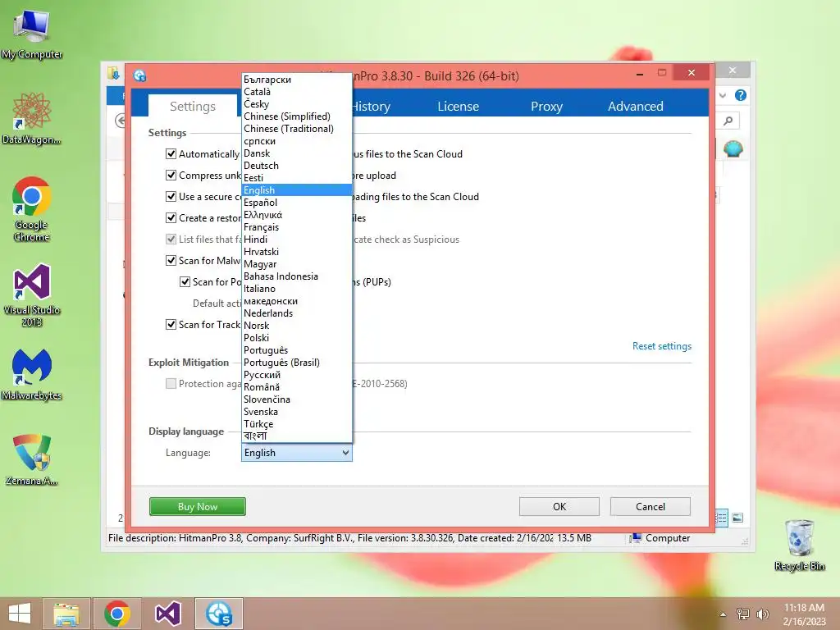Toggle Scan for Potentially Unwanted Programs checkbox
Viewport: 840px width, 630px height.
click(x=185, y=282)
